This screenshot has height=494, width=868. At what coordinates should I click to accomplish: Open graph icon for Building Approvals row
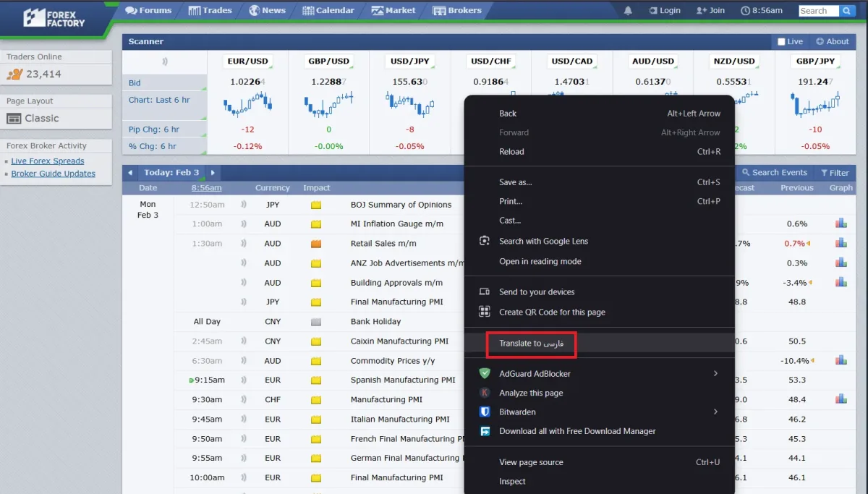[841, 283]
